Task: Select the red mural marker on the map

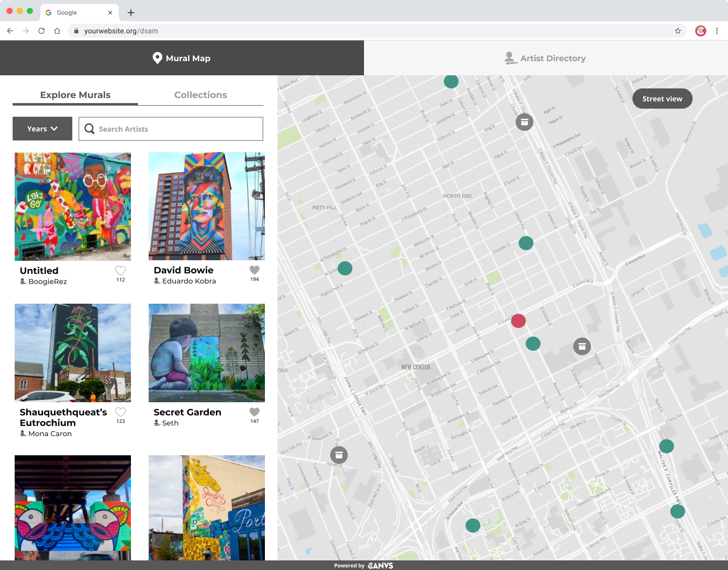Action: point(518,320)
